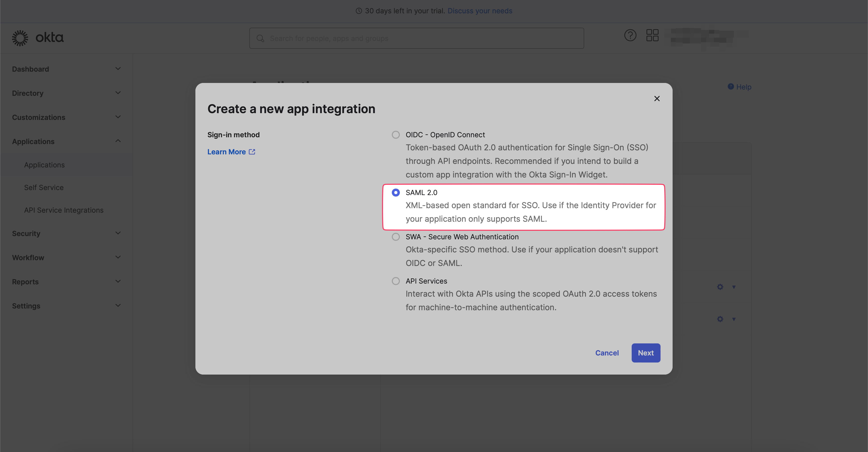Open the Help link at top right

coord(744,87)
